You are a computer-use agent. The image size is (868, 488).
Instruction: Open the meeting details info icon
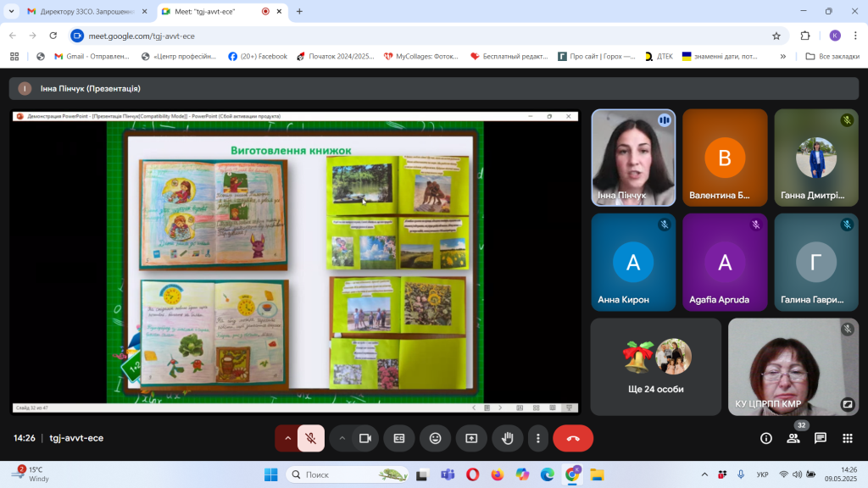click(766, 438)
